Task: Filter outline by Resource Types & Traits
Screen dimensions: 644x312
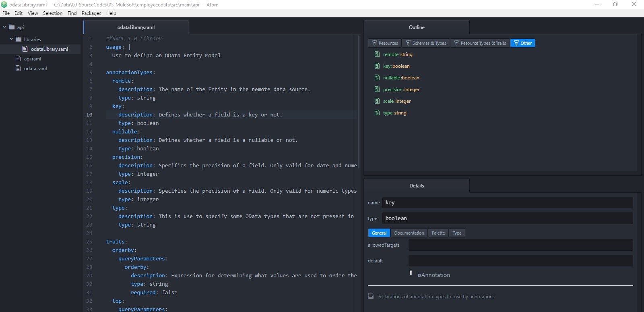Action: pyautogui.click(x=480, y=43)
